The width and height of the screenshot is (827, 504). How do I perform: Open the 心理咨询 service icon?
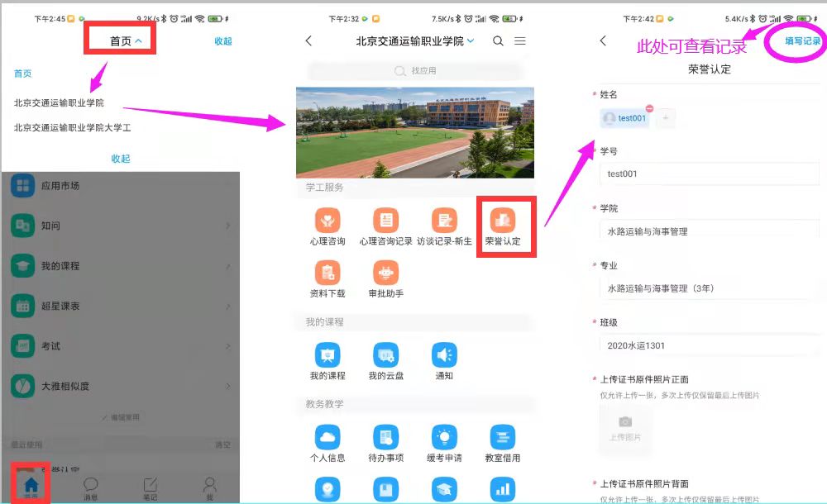click(x=327, y=221)
